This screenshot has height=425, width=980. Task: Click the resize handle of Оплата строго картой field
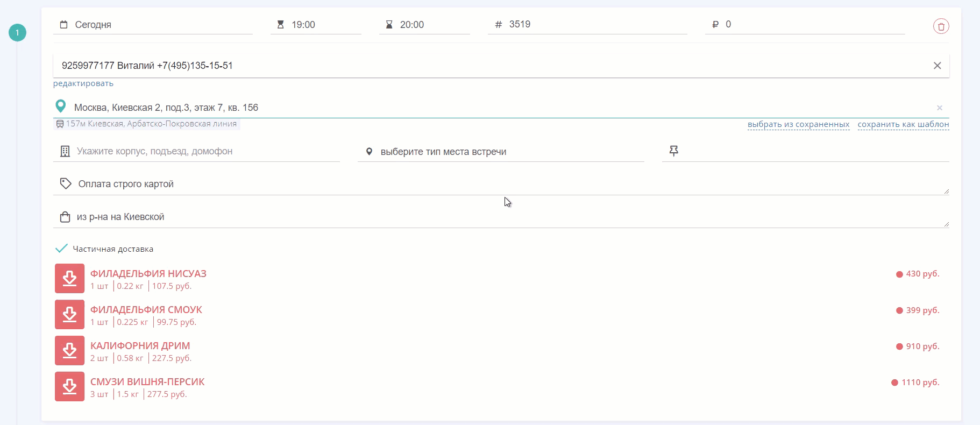tap(946, 192)
